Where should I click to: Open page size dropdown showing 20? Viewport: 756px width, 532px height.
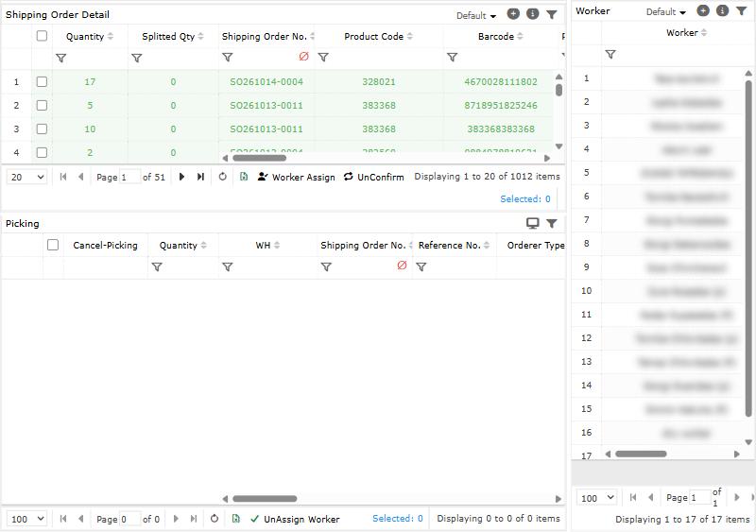[x=27, y=177]
